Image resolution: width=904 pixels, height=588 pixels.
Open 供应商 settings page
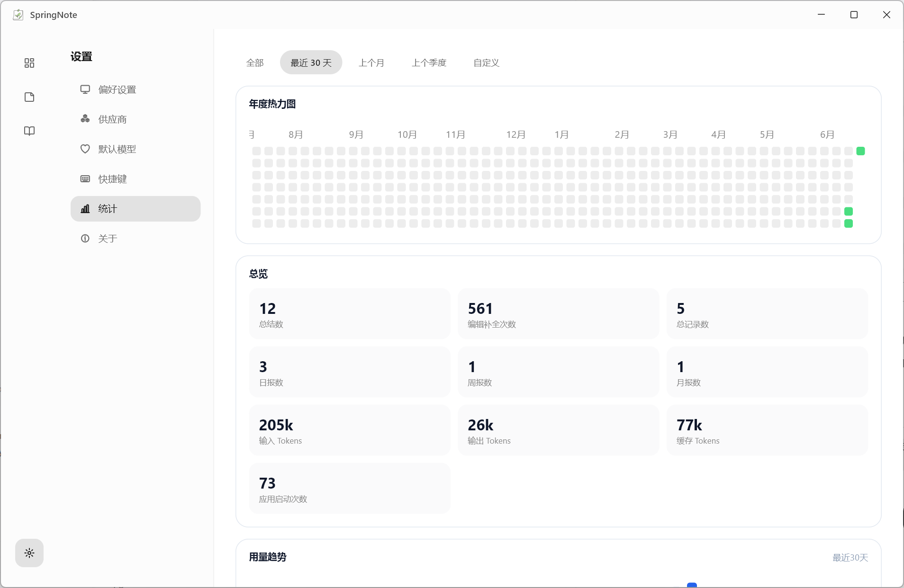tap(136, 119)
